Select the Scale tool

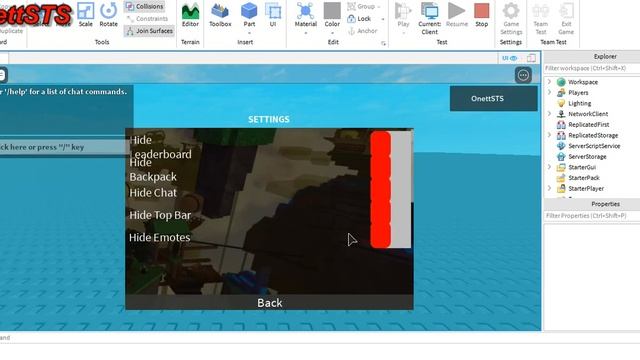point(85,14)
